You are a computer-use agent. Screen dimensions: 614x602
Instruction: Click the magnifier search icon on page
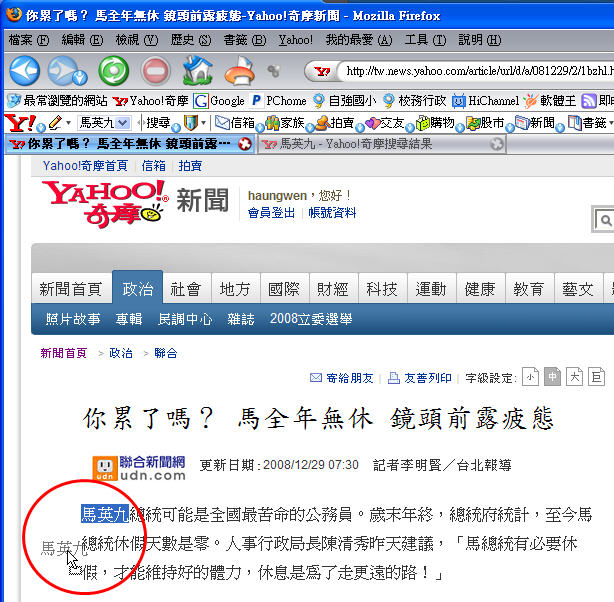pos(605,220)
